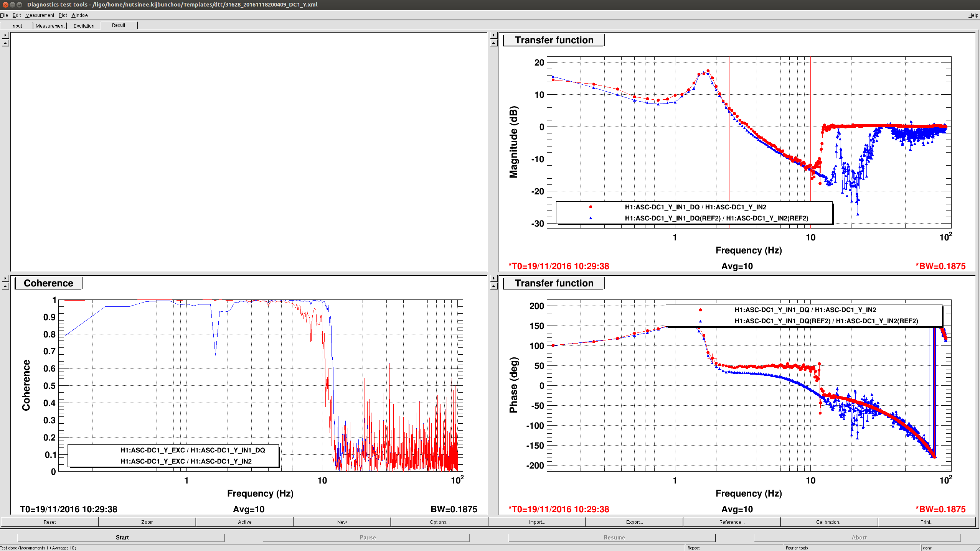Click the 'Repeat' status bar field
This screenshot has height=551, width=980.
pyautogui.click(x=734, y=548)
